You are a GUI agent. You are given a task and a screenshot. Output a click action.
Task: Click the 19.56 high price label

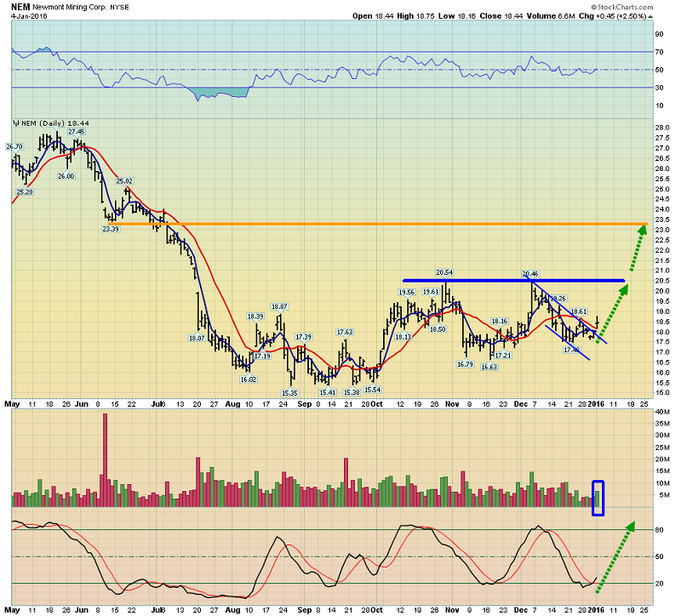[x=407, y=292]
